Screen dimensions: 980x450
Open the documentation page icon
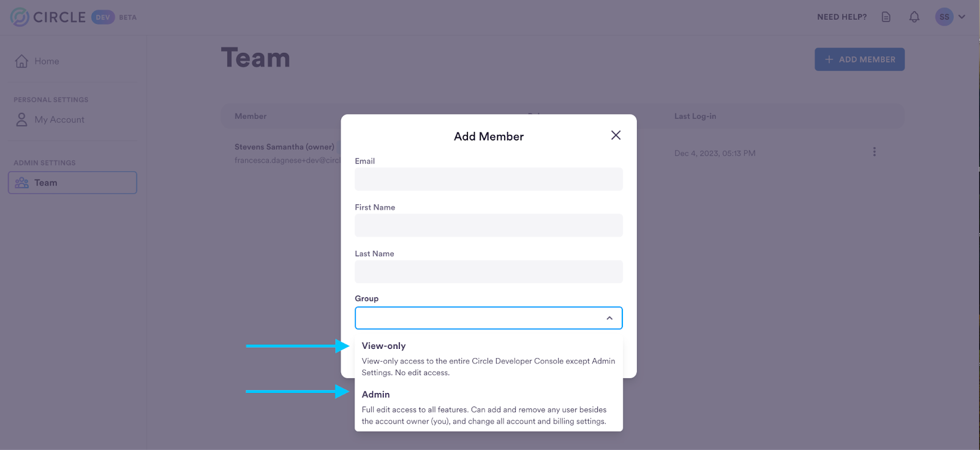coord(886,17)
